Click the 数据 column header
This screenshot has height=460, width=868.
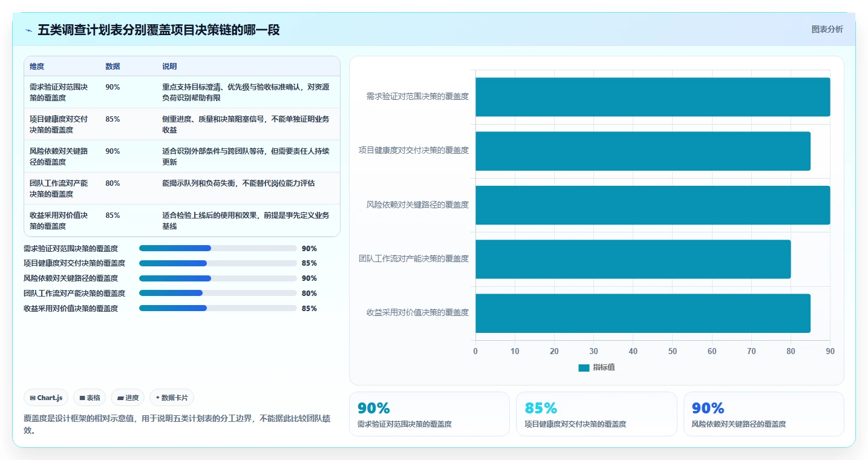coord(113,67)
